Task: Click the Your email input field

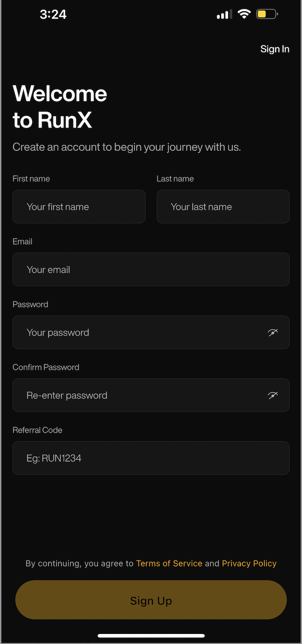Action: tap(151, 270)
